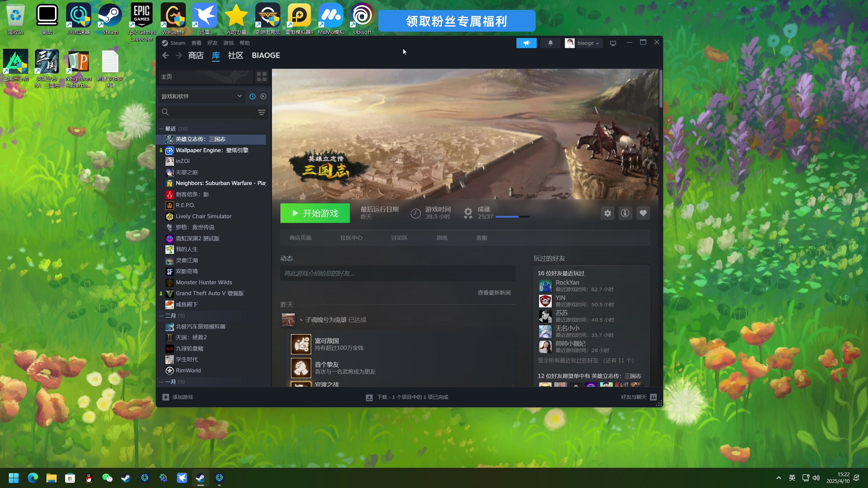
Task: Switch Steam to Big Picture mode icon
Action: pos(613,43)
